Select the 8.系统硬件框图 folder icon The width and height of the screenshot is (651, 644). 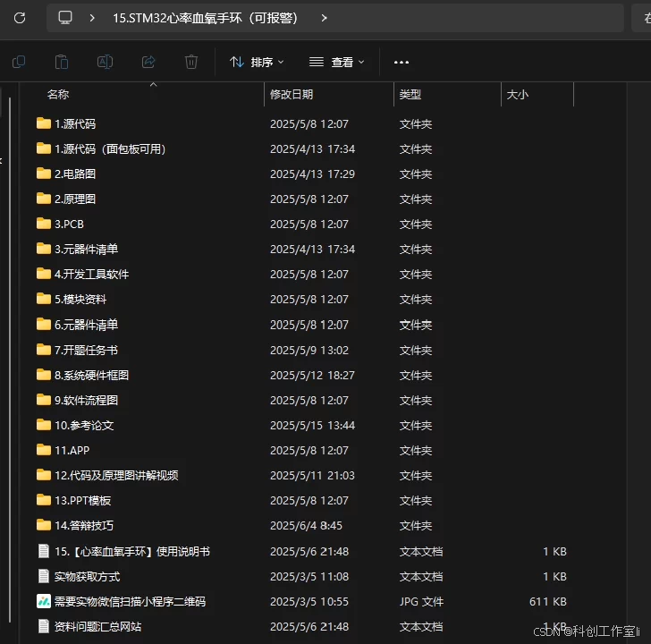pos(44,375)
